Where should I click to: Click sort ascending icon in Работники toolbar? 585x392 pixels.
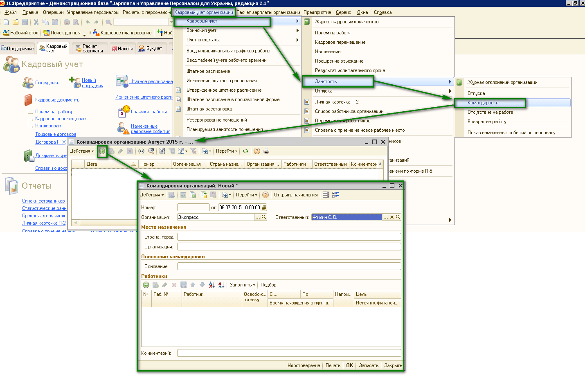[211, 285]
